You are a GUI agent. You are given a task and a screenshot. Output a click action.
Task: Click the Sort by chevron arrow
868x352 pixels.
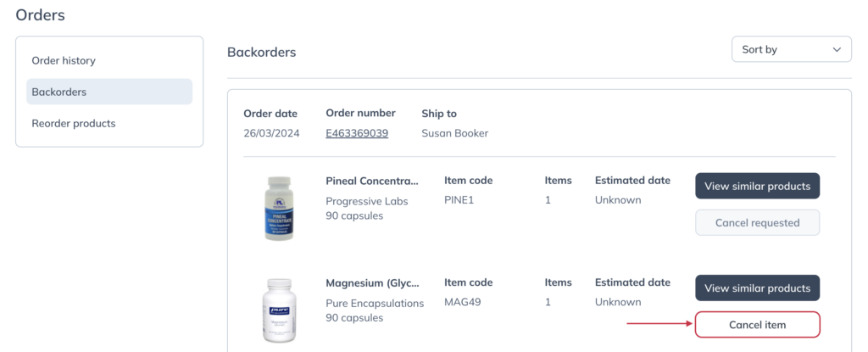[x=837, y=50]
